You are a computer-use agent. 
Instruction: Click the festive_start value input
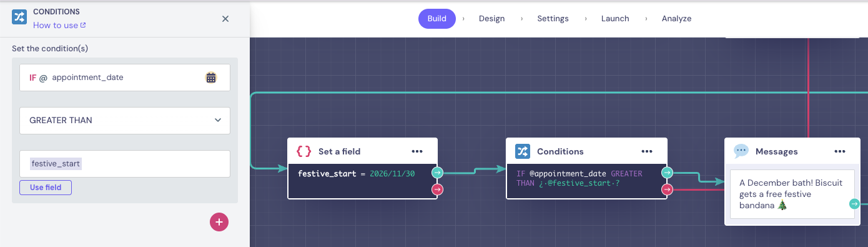tap(125, 164)
